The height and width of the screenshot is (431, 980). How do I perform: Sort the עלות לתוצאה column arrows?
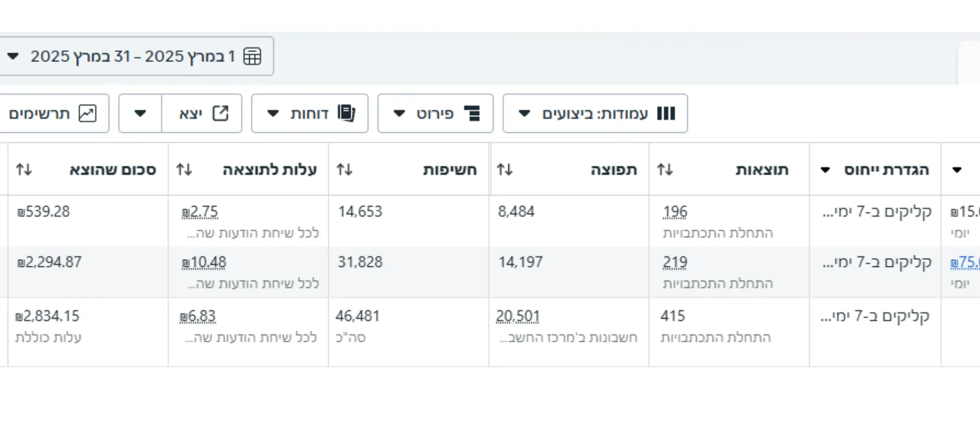click(184, 170)
